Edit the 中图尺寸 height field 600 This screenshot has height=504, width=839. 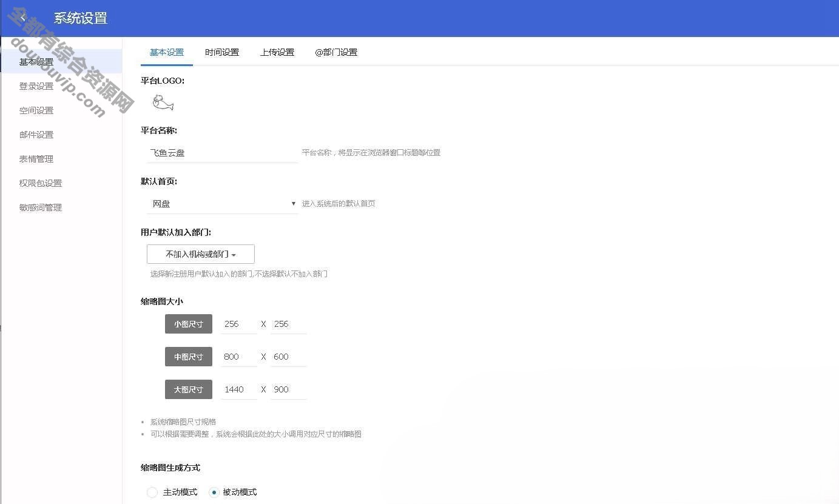click(289, 357)
